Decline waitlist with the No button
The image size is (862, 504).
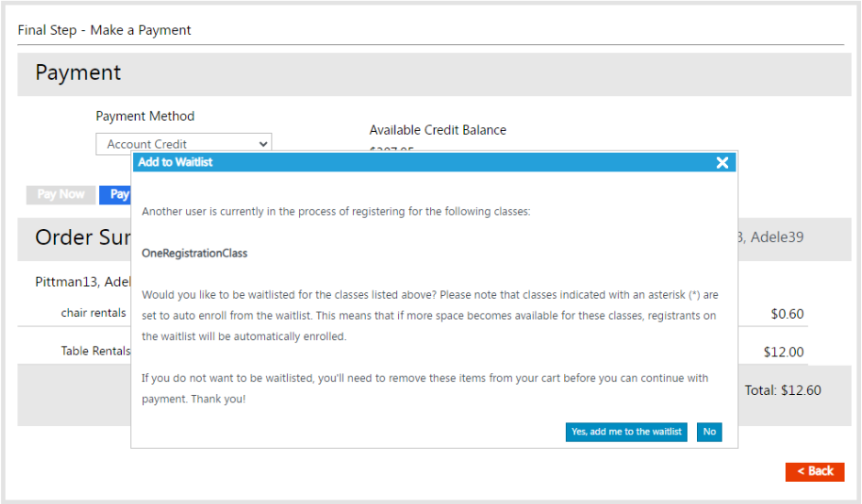click(x=709, y=432)
